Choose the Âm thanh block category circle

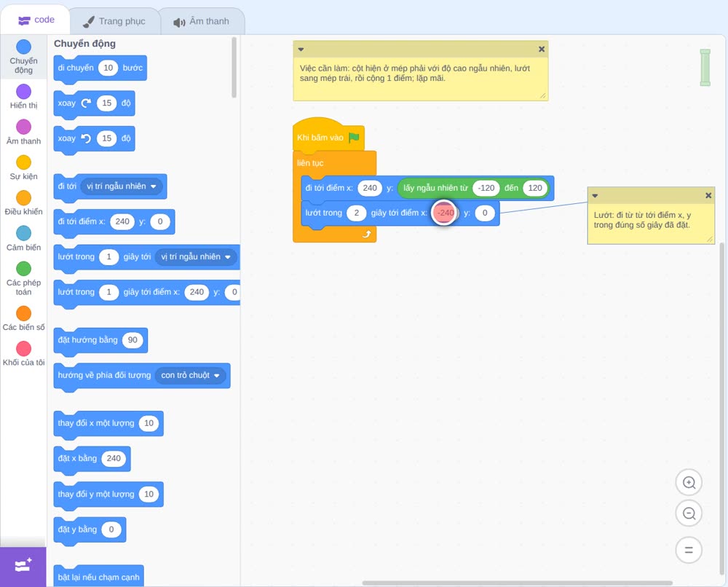24,127
